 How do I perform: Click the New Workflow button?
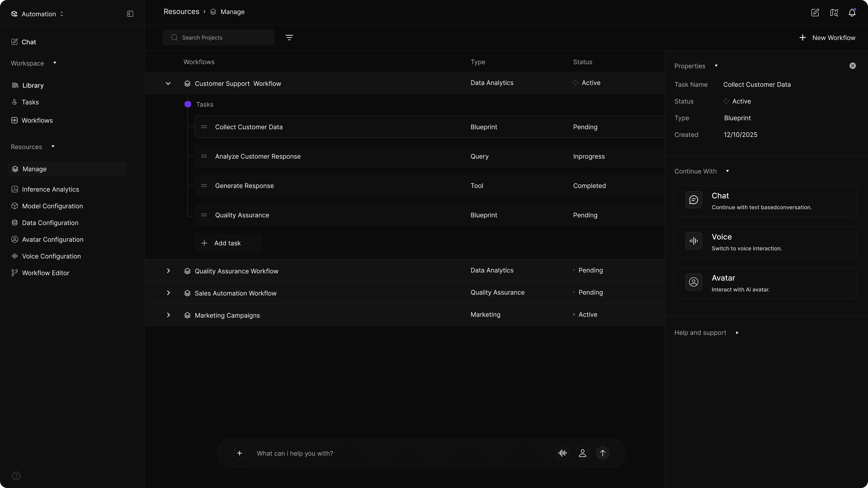pyautogui.click(x=827, y=38)
